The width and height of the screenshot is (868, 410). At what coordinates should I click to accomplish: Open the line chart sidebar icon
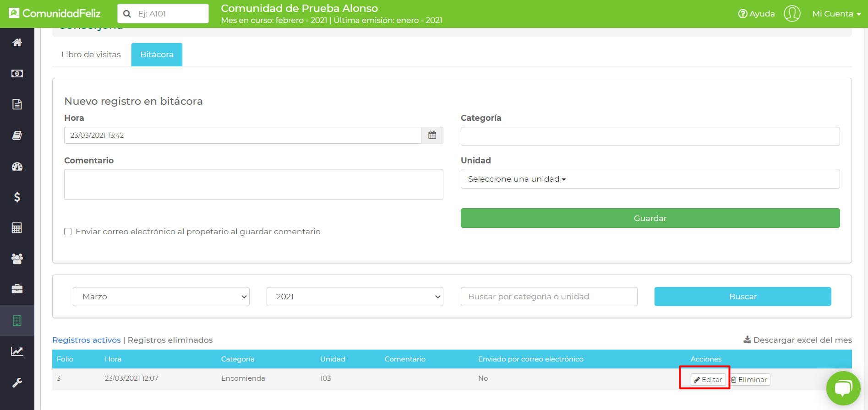pyautogui.click(x=17, y=351)
